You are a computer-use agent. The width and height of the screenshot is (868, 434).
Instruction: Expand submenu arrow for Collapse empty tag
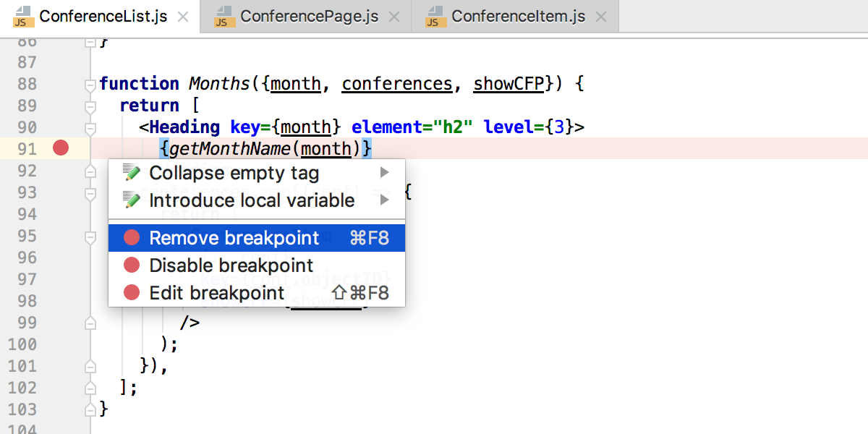coord(385,173)
